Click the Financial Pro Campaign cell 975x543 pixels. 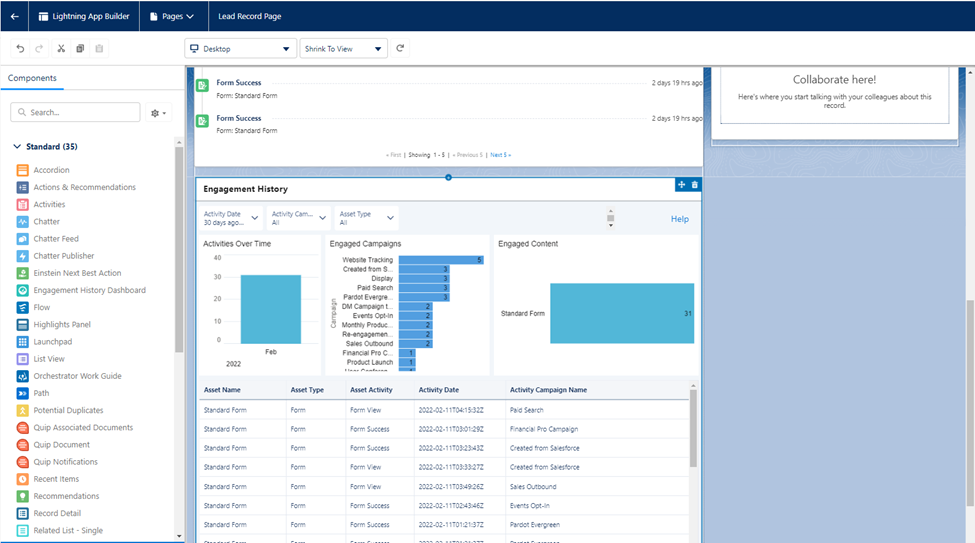pyautogui.click(x=544, y=429)
